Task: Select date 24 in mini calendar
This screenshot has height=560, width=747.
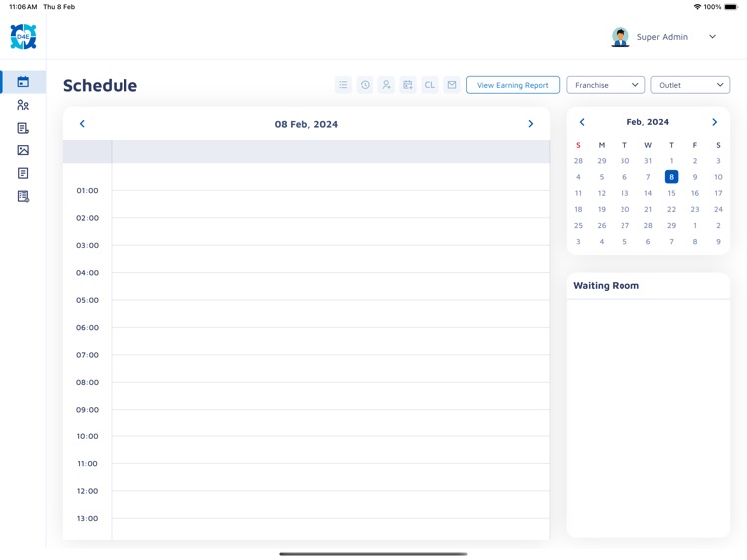Action: [x=718, y=209]
